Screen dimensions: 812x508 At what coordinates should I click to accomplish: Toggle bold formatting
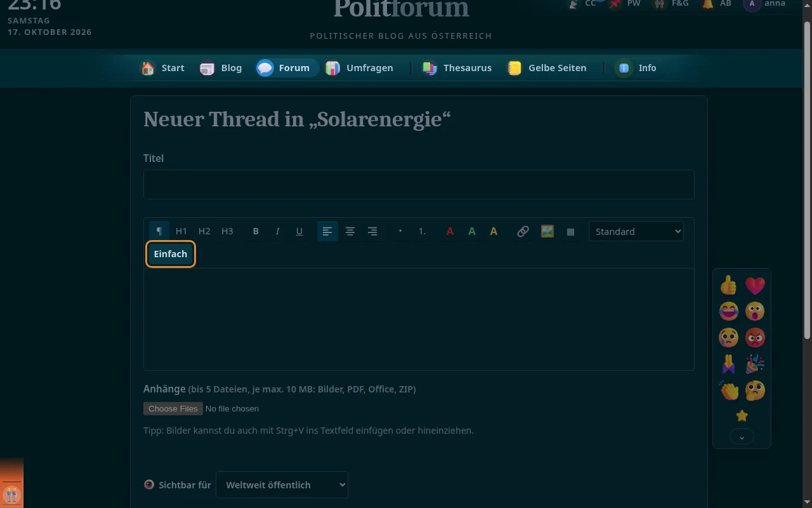pos(256,231)
